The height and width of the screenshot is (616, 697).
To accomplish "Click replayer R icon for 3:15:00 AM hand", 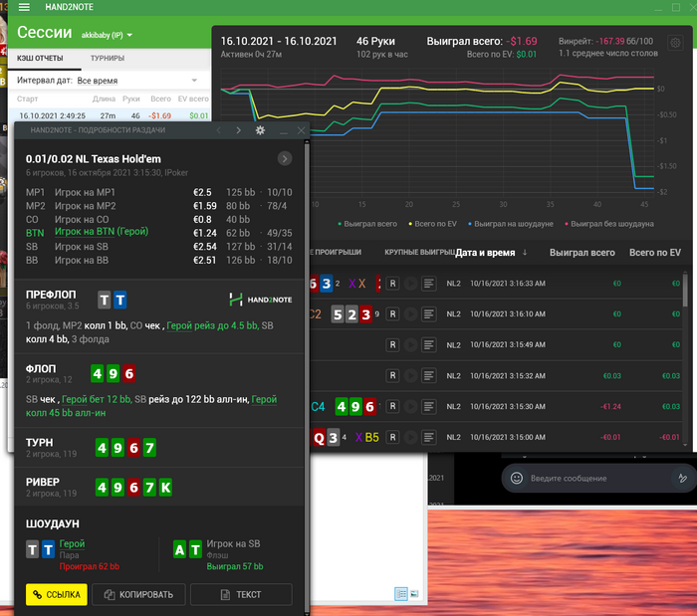I will coord(392,437).
